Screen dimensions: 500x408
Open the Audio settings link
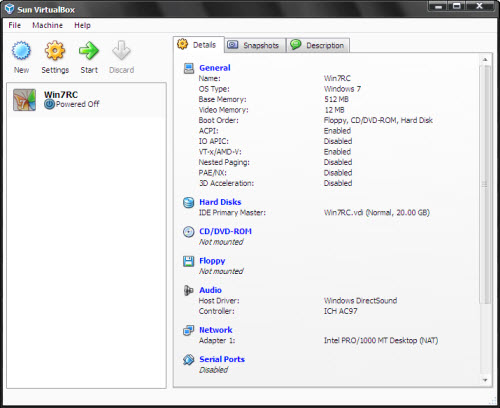point(210,290)
